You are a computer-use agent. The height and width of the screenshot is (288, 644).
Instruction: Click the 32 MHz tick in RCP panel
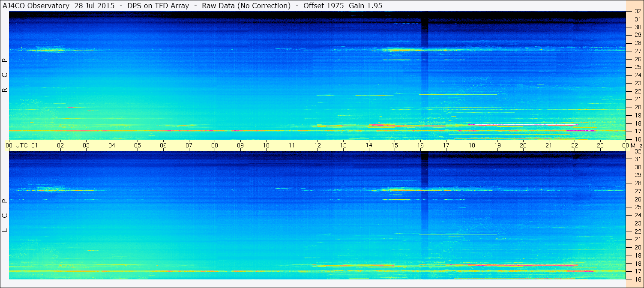point(637,12)
